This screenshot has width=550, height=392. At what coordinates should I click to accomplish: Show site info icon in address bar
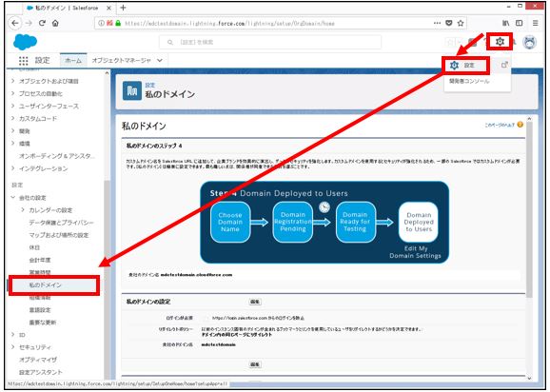[x=101, y=23]
